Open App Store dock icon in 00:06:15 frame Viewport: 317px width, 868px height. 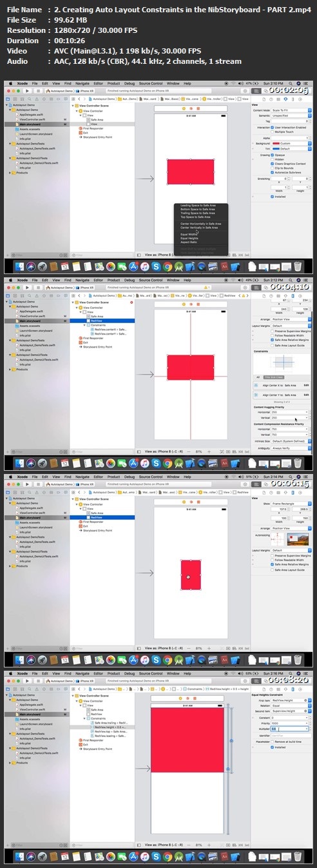point(131,658)
